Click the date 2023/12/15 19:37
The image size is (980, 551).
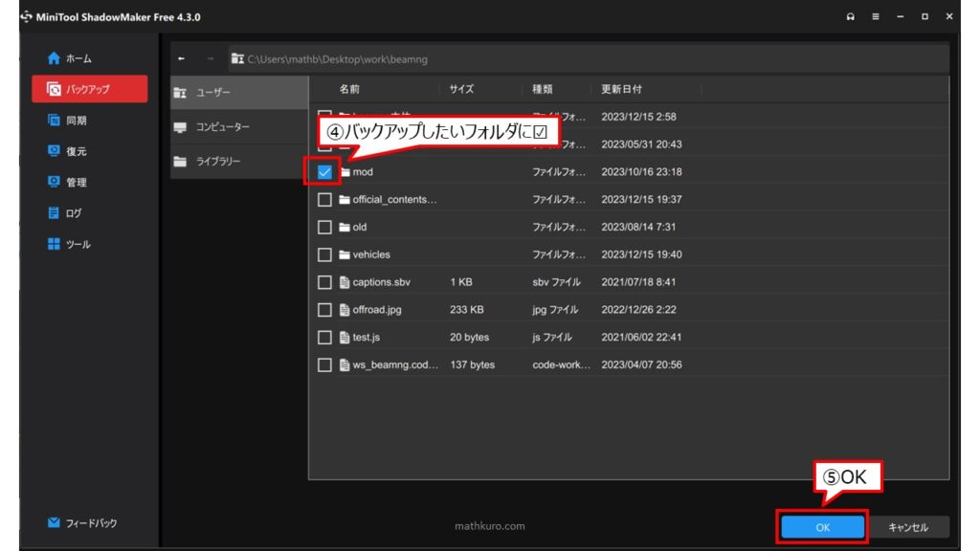click(x=641, y=199)
